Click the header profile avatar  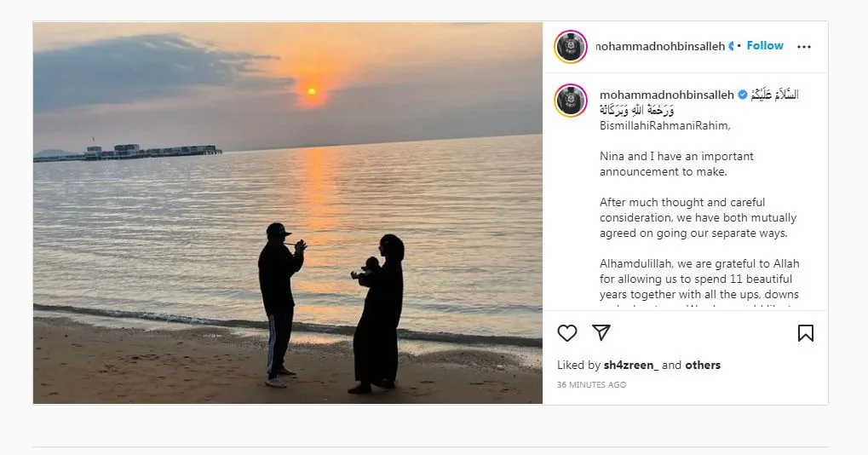[571, 47]
